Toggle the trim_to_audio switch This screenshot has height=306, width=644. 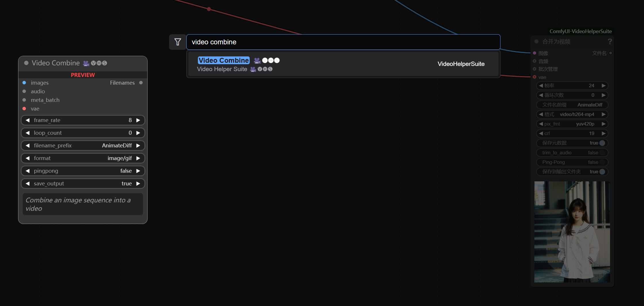click(602, 153)
